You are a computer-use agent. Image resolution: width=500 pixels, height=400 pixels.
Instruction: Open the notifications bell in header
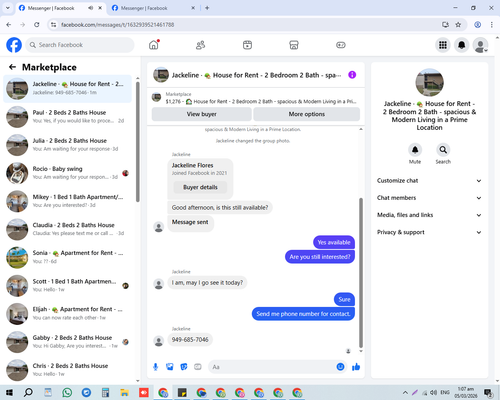(x=462, y=45)
